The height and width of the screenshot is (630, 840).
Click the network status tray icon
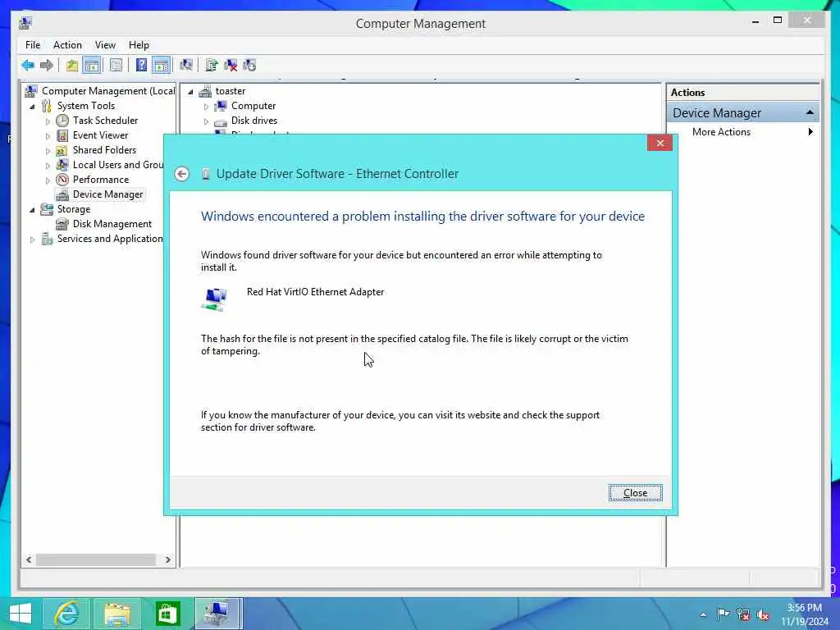point(742,614)
